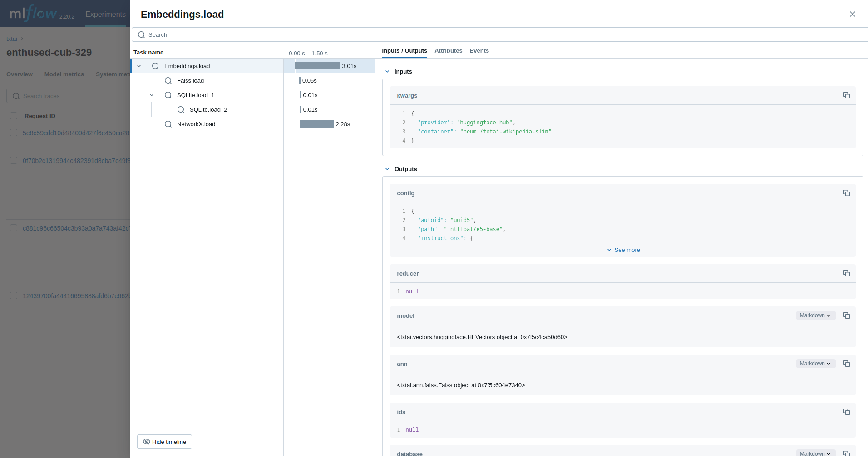
Task: Open the Events tab
Action: click(x=479, y=51)
